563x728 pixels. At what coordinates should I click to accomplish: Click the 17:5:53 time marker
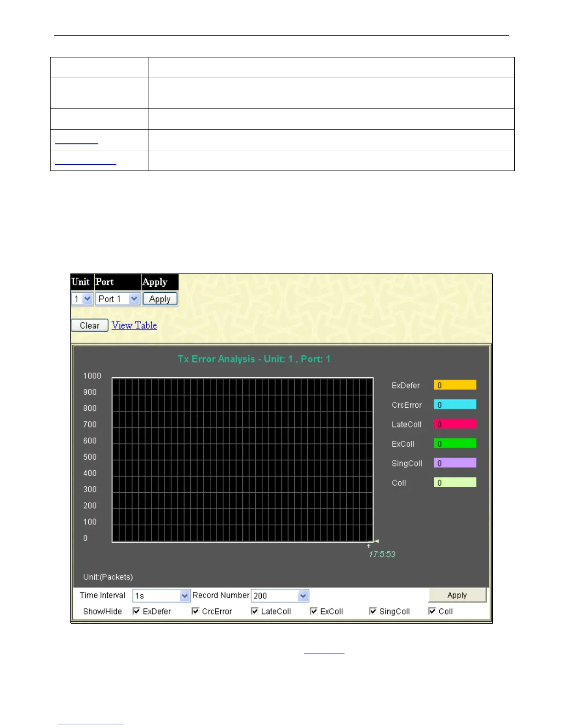(382, 554)
